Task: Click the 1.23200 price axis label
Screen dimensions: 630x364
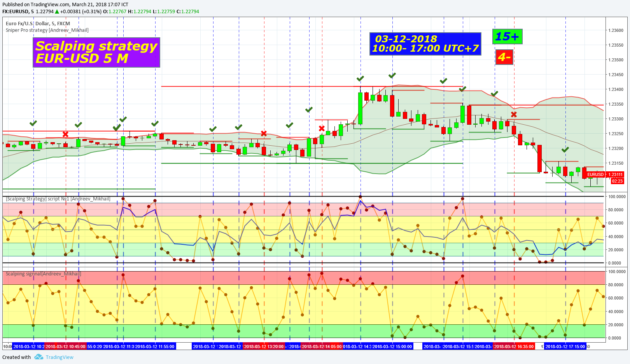Action: pos(616,148)
